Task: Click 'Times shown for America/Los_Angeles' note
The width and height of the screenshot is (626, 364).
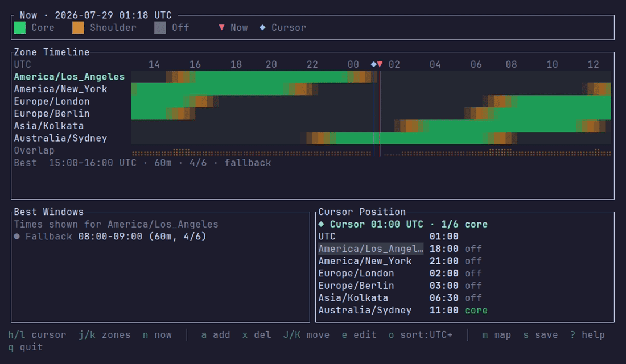Action: pos(116,224)
